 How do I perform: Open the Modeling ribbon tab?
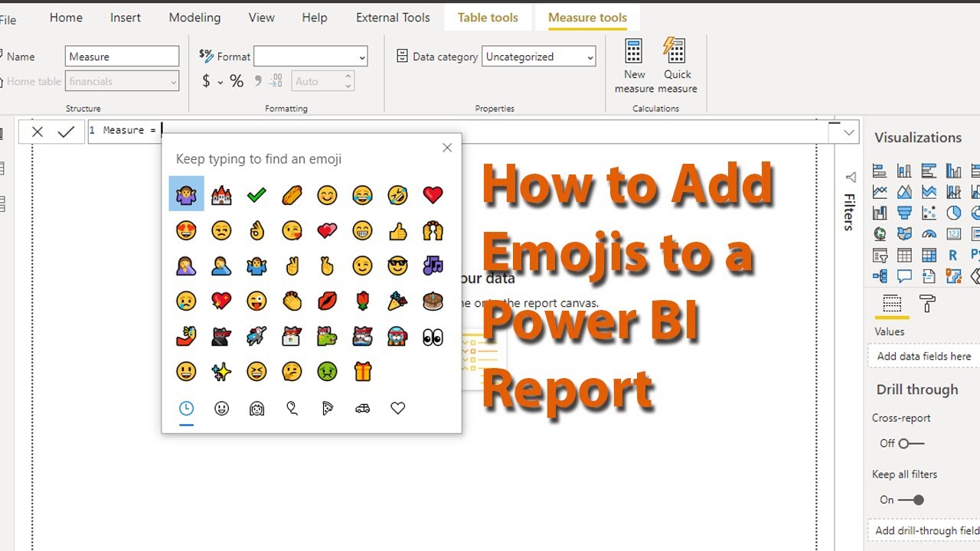(x=194, y=18)
